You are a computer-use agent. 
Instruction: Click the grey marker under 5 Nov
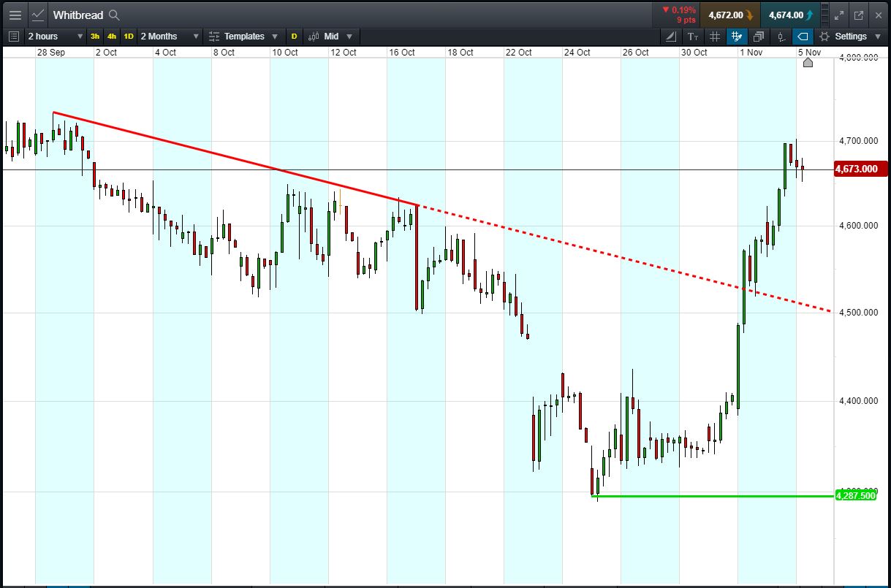[x=808, y=63]
